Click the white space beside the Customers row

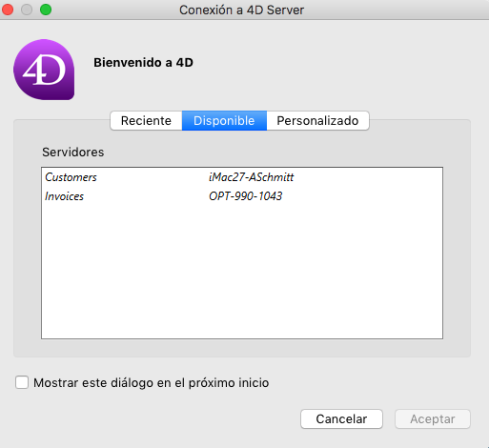coord(365,177)
